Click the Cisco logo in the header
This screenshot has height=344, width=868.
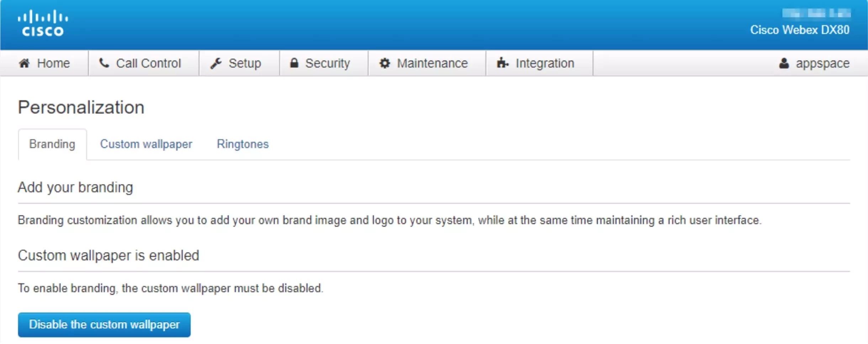pos(43,23)
